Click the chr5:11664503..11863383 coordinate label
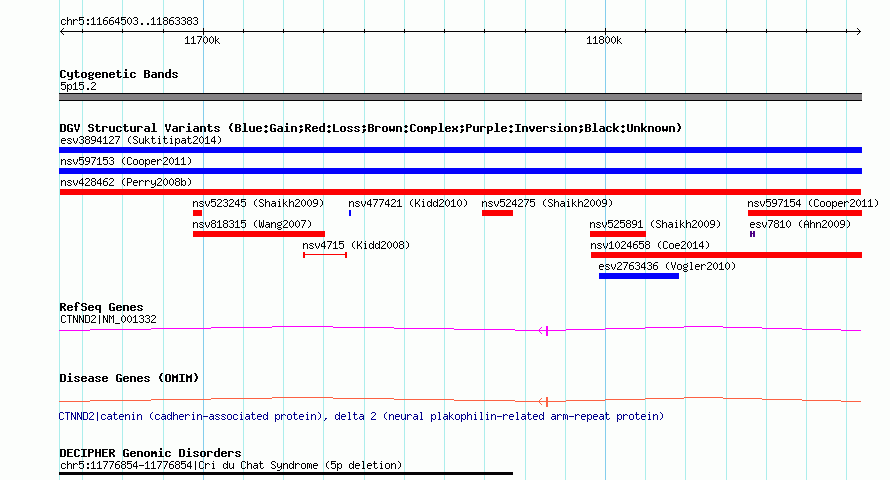 (x=129, y=22)
